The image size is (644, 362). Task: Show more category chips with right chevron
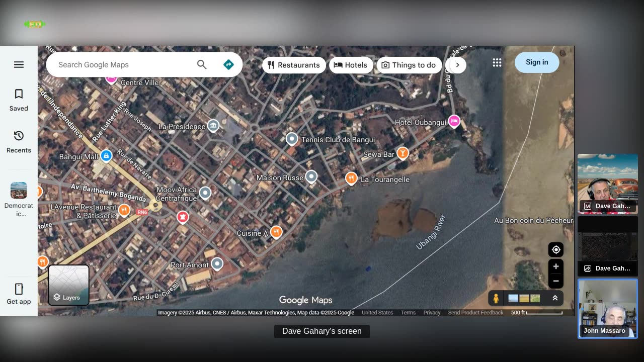point(457,65)
